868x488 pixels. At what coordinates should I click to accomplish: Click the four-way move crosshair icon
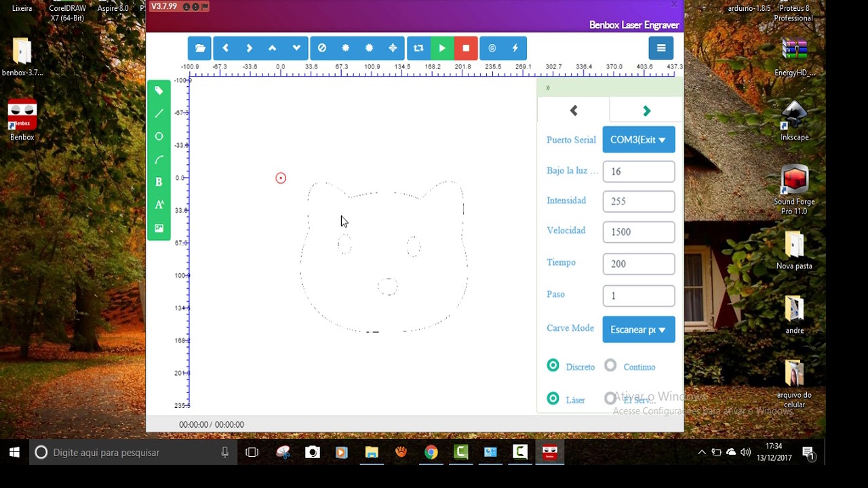(393, 48)
